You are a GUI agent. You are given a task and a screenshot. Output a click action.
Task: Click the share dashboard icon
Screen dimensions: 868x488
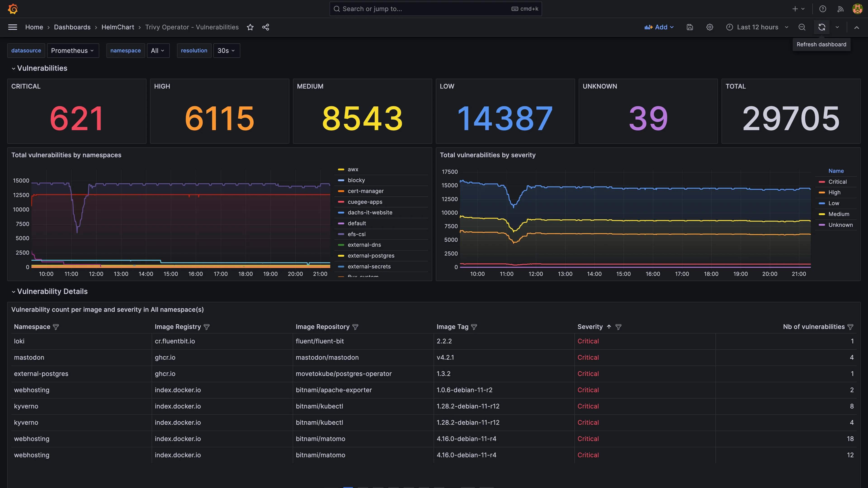pyautogui.click(x=266, y=27)
